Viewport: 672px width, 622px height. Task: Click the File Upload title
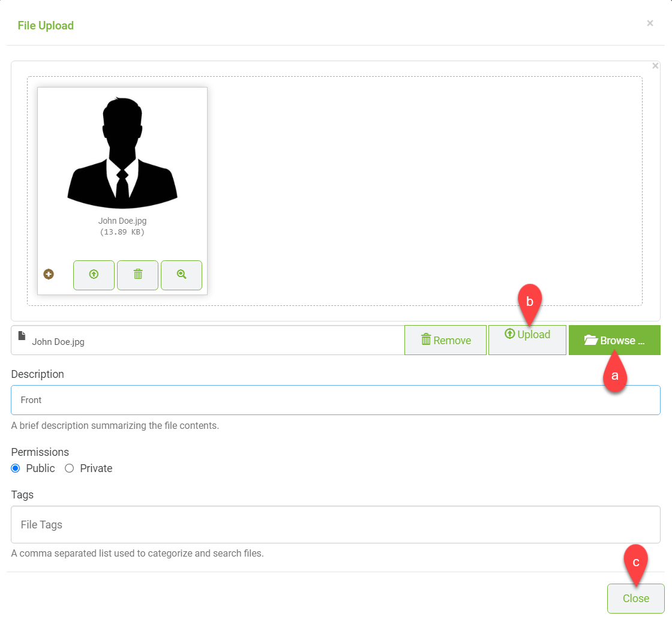[46, 26]
